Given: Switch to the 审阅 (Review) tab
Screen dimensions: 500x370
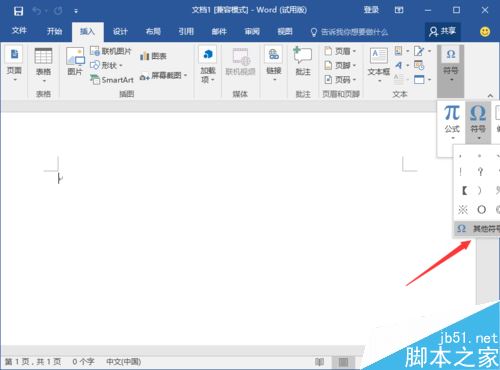Looking at the screenshot, I should pyautogui.click(x=252, y=31).
